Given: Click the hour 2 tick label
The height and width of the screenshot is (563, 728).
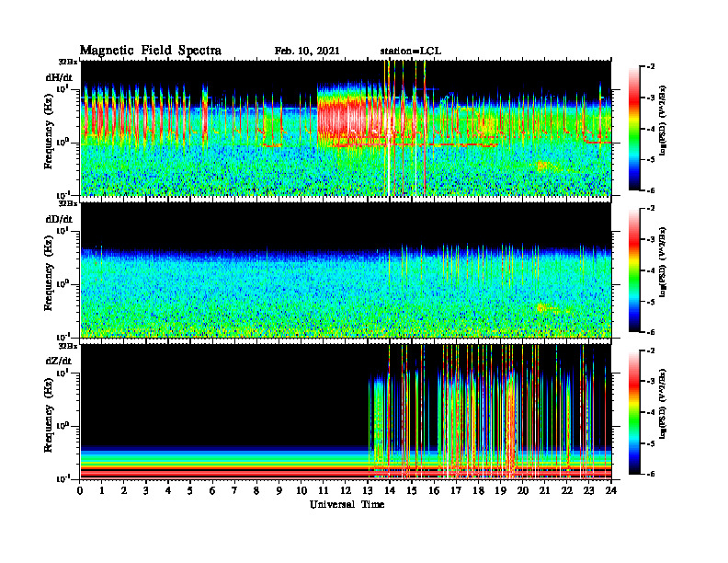Looking at the screenshot, I should click(x=124, y=490).
